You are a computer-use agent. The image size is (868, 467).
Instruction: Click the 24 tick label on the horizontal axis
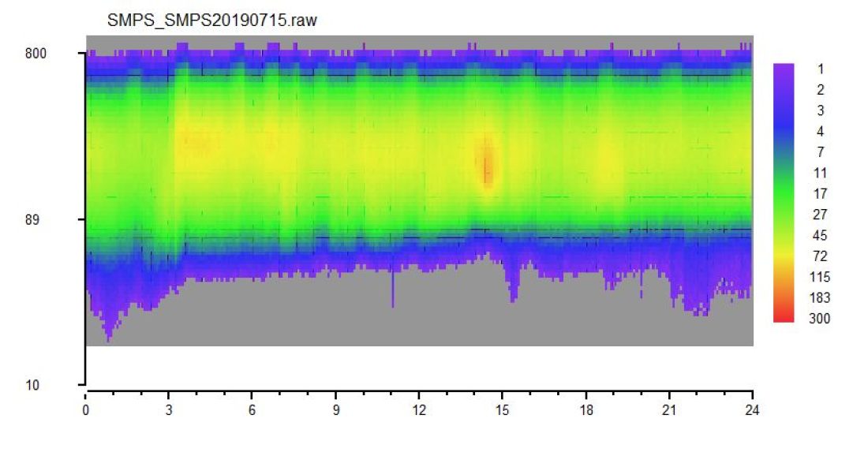coord(752,410)
